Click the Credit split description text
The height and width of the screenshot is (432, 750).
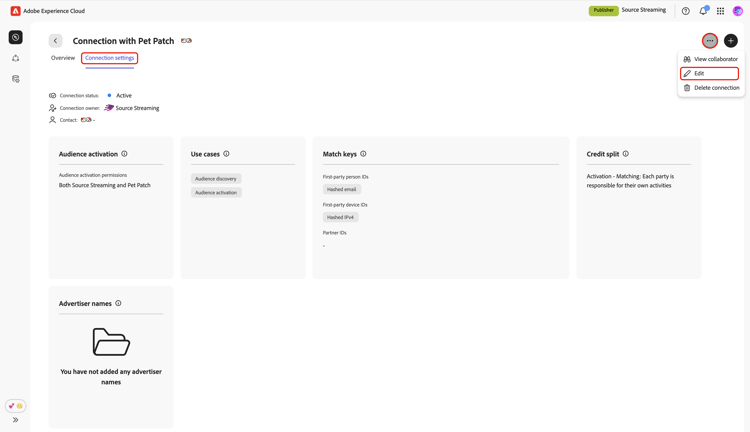click(630, 181)
